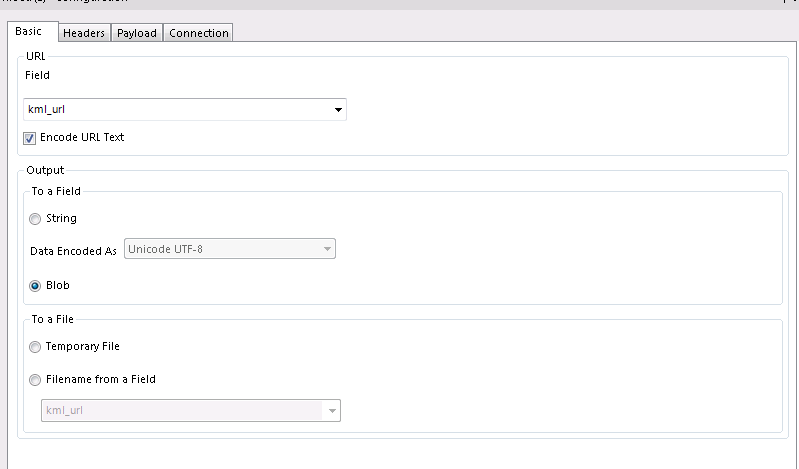Open the Payload tab
This screenshot has width=799, height=469.
point(137,33)
